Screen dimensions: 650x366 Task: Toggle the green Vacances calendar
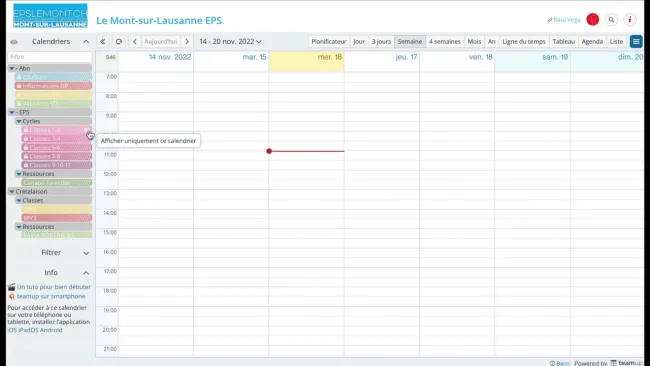[x=53, y=103]
